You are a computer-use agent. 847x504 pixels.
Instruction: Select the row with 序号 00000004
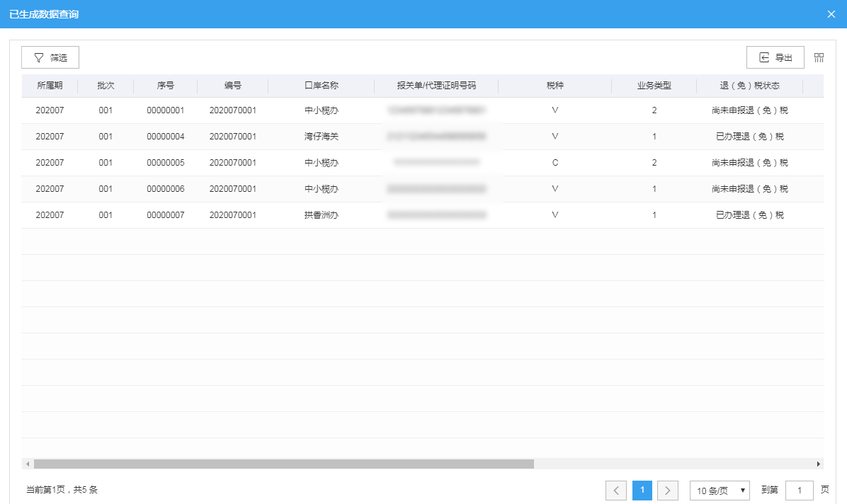[166, 137]
